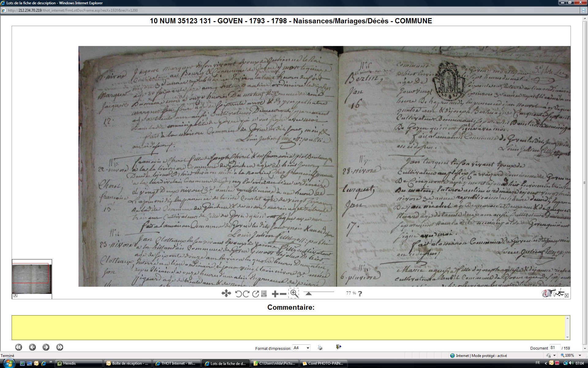Go to the next document page

46,347
